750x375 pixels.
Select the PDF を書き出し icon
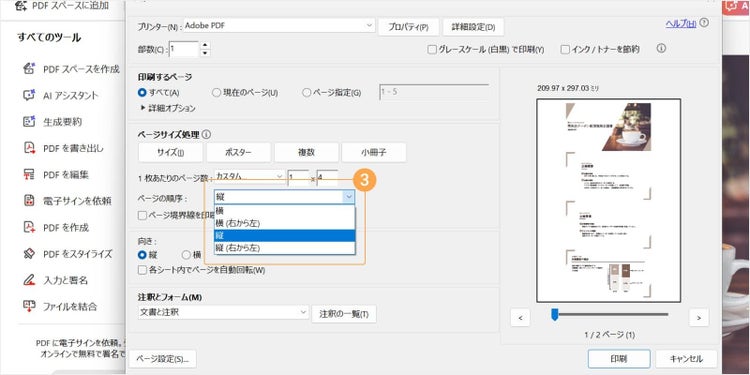pyautogui.click(x=29, y=148)
